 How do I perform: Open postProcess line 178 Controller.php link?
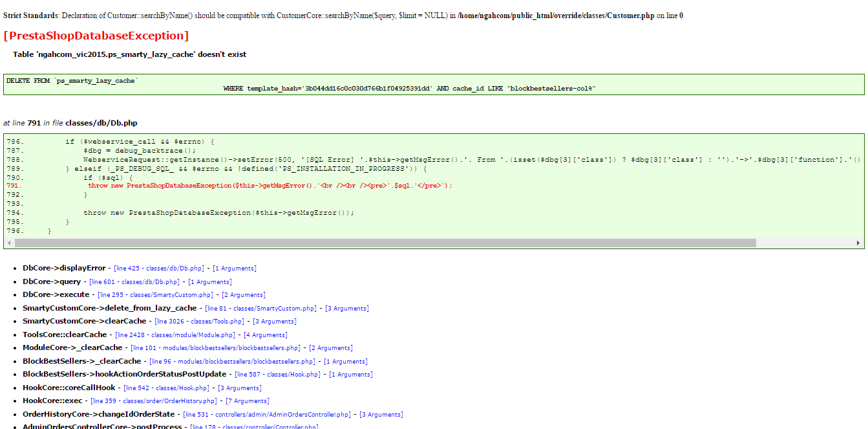tap(255, 426)
